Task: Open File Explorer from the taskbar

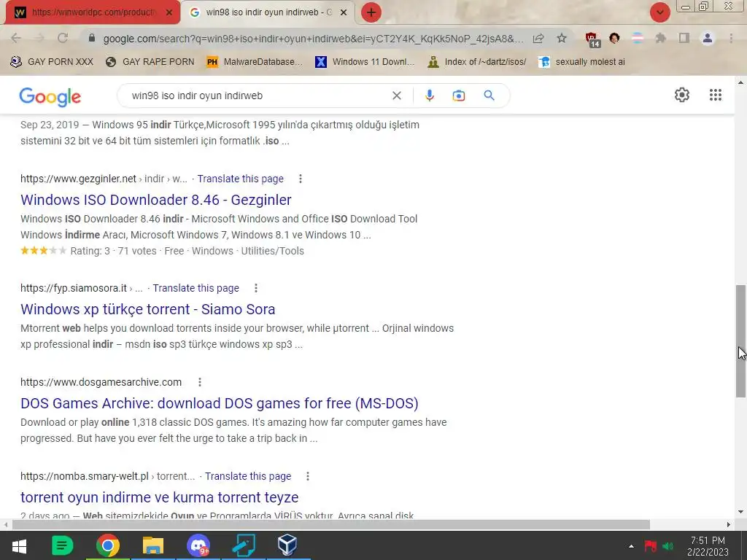Action: tap(153, 545)
